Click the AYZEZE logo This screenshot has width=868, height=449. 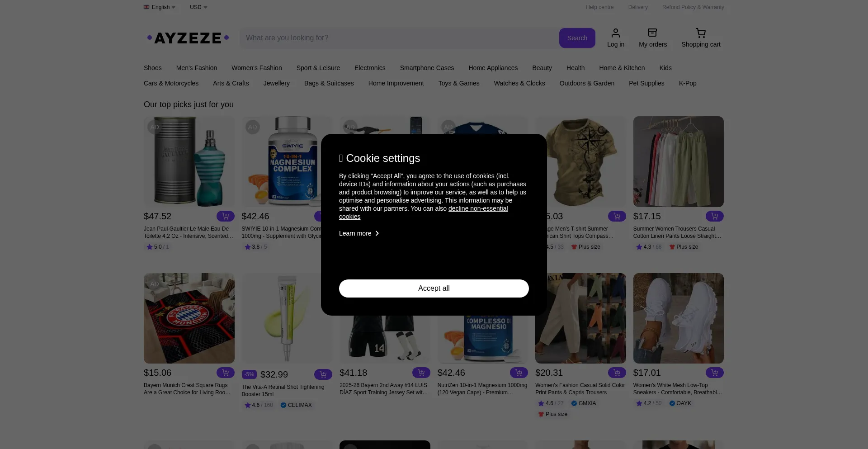click(188, 38)
